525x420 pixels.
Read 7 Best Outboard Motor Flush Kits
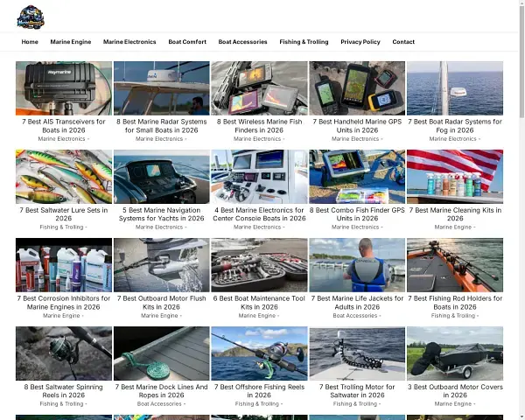pos(162,303)
